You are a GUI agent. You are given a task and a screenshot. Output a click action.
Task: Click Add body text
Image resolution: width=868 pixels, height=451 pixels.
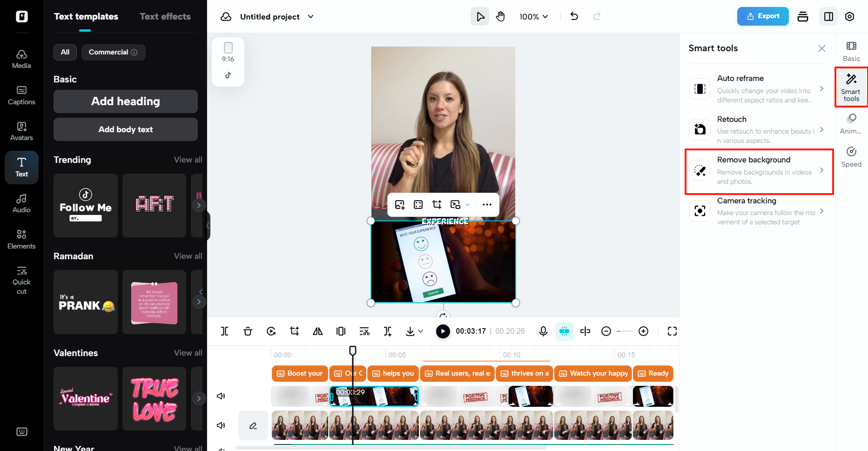[126, 129]
